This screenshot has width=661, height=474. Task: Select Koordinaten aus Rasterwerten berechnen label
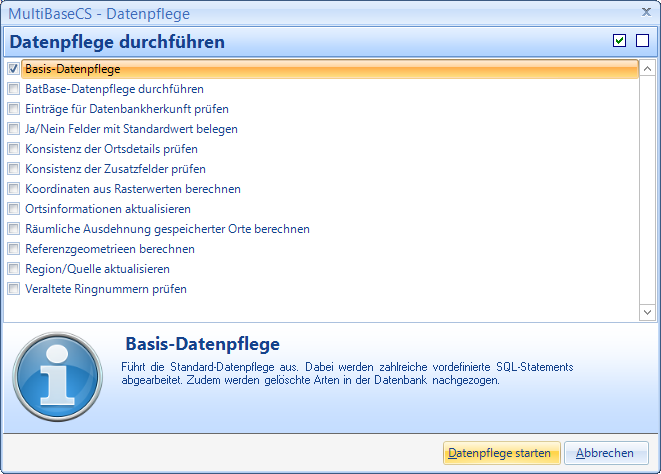[x=133, y=189]
